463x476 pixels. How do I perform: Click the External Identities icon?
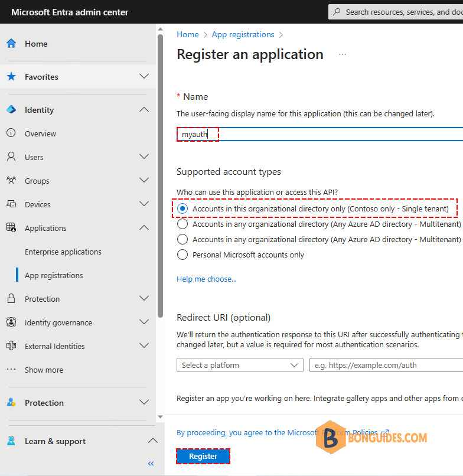[11, 345]
